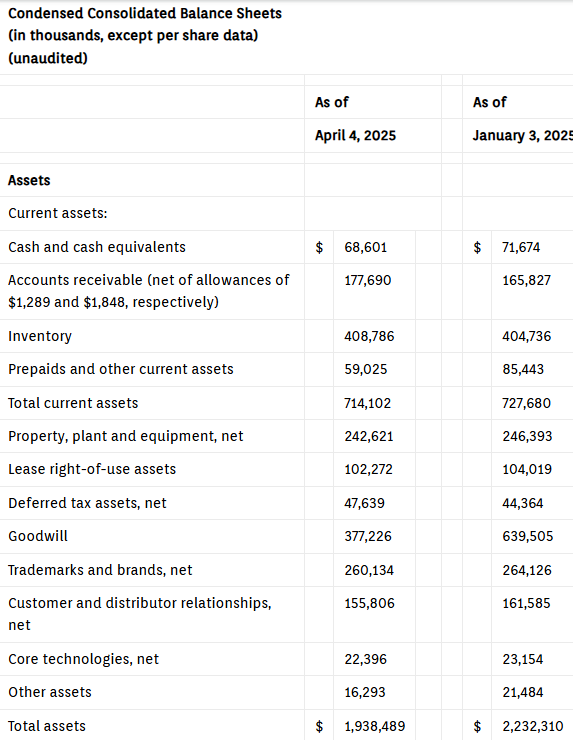Select the 1,938,489 total assets value
This screenshot has width=573, height=740.
pos(375,726)
